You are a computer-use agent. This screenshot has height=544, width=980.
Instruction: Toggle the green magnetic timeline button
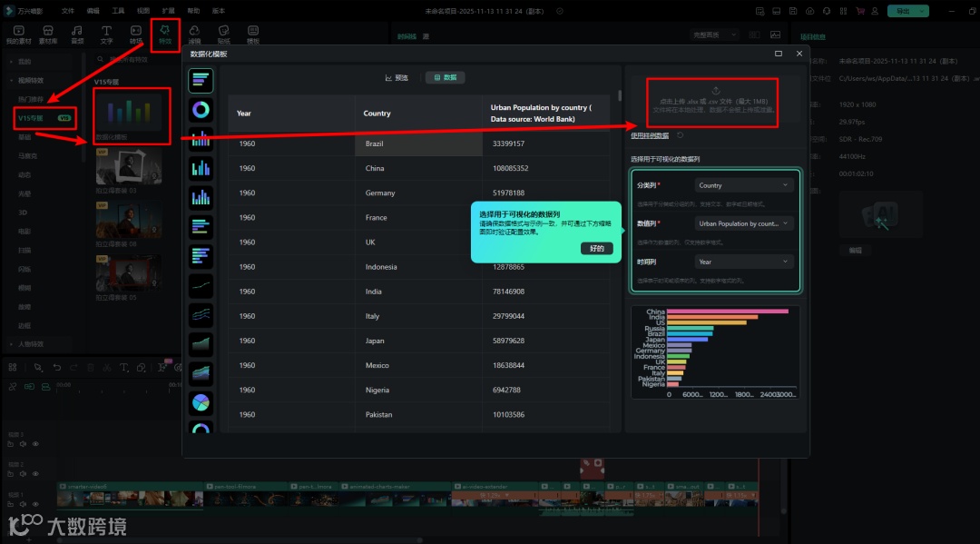tap(45, 387)
